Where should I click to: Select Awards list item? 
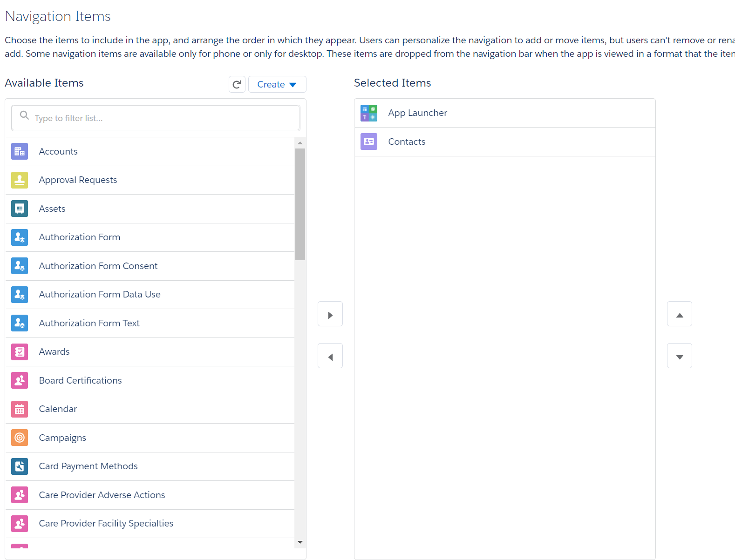click(x=150, y=352)
